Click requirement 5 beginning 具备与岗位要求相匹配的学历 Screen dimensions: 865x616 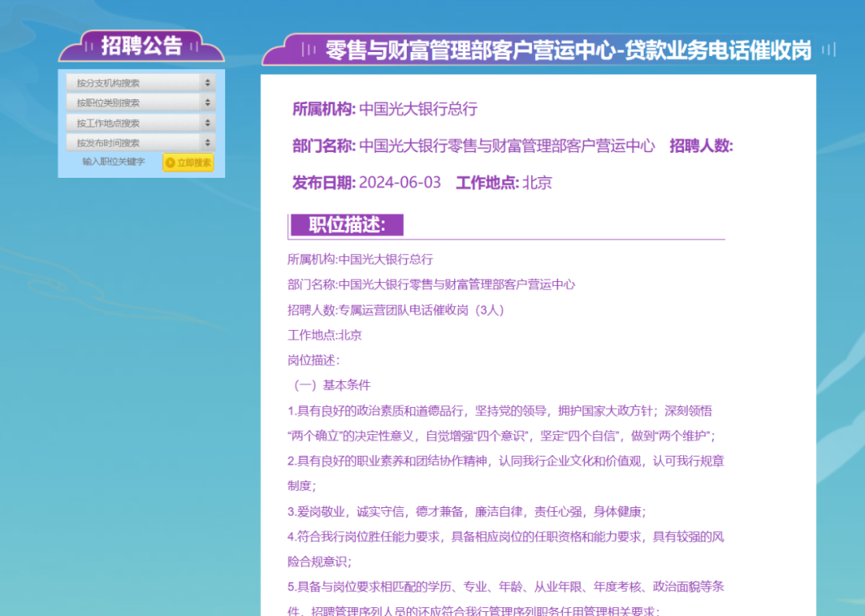(506, 598)
